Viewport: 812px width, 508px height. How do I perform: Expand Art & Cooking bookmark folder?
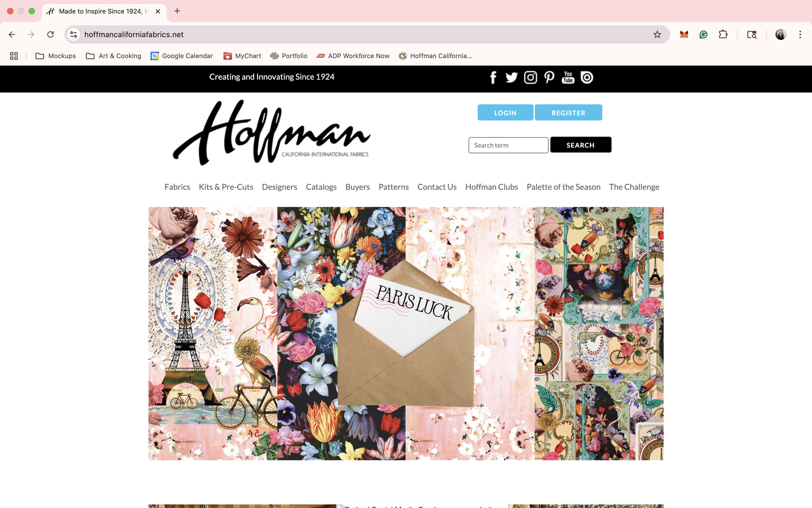(113, 56)
